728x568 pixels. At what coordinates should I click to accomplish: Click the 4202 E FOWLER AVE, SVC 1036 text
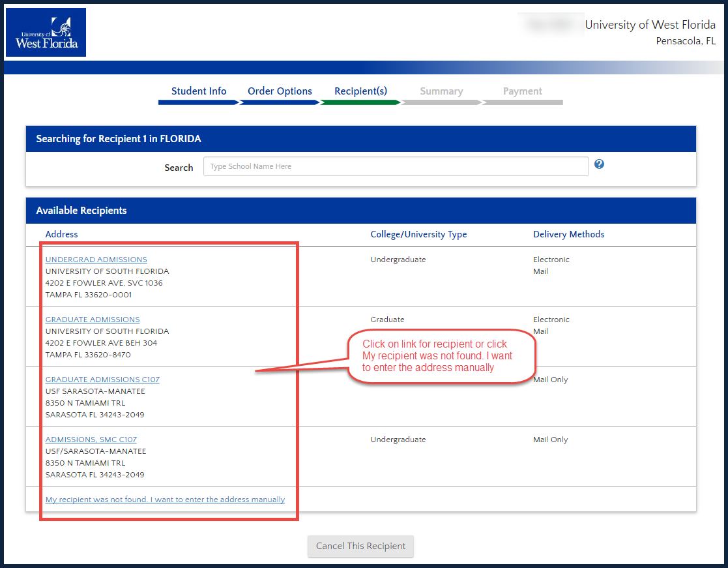(x=104, y=283)
